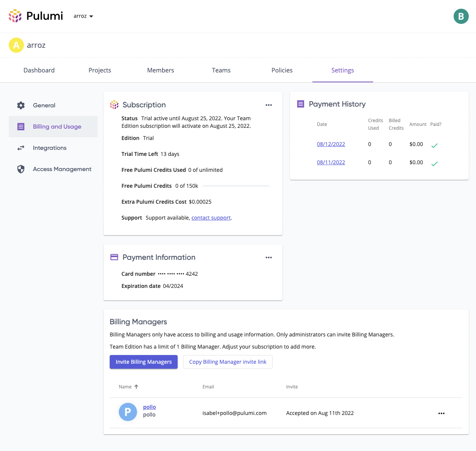Click the General gear icon
476x451 pixels.
click(21, 105)
